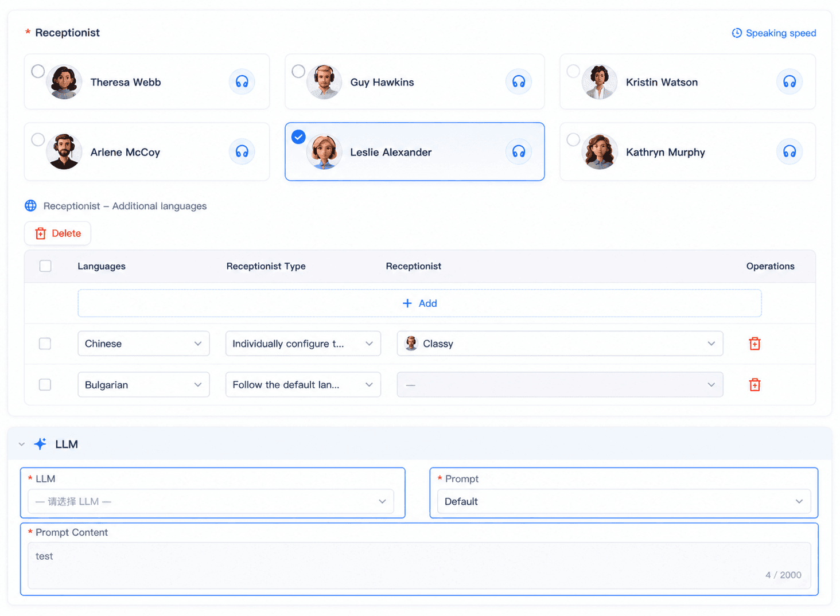This screenshot has height=616, width=840.
Task: Click the globe icon beside Additional languages
Action: (x=31, y=206)
